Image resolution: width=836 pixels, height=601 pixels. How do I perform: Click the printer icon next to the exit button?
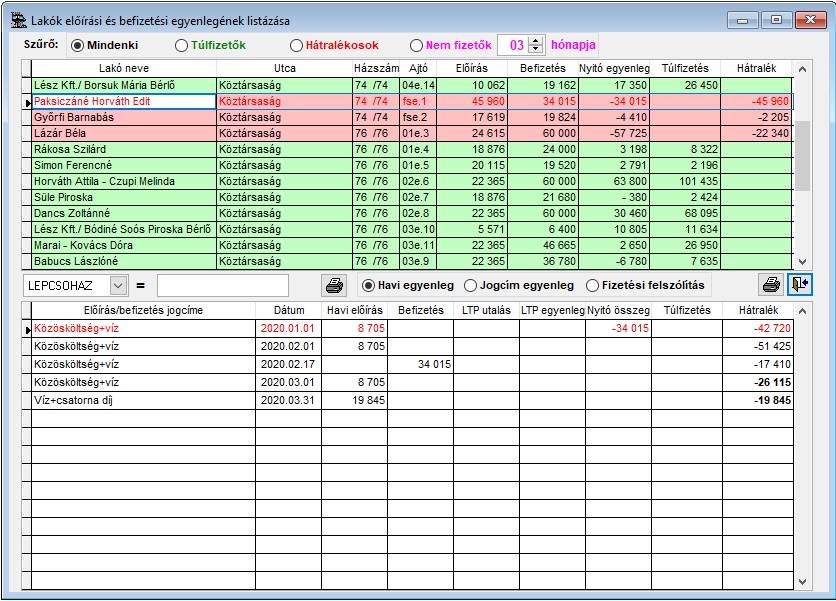pos(771,285)
